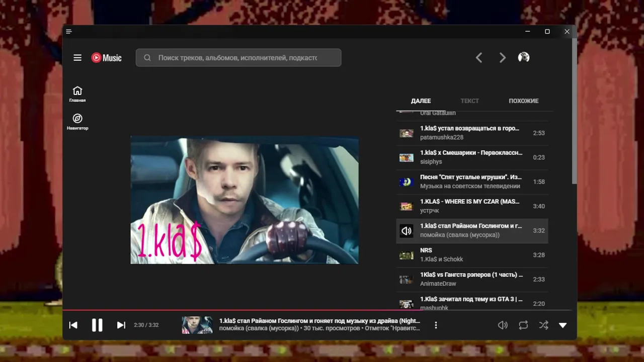The width and height of the screenshot is (644, 362).
Task: Switch to the ДАЛЕЕ tab
Action: point(421,101)
